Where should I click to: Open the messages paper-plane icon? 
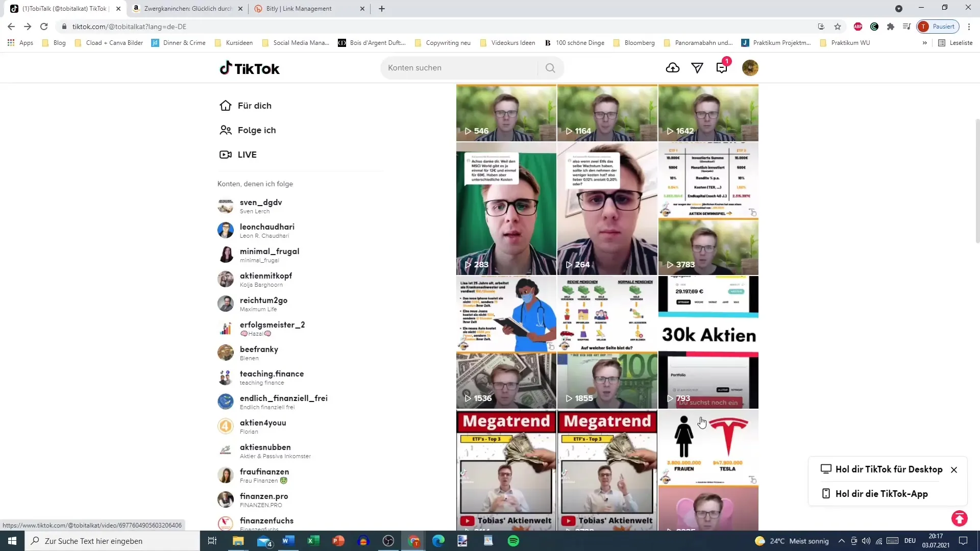point(697,68)
